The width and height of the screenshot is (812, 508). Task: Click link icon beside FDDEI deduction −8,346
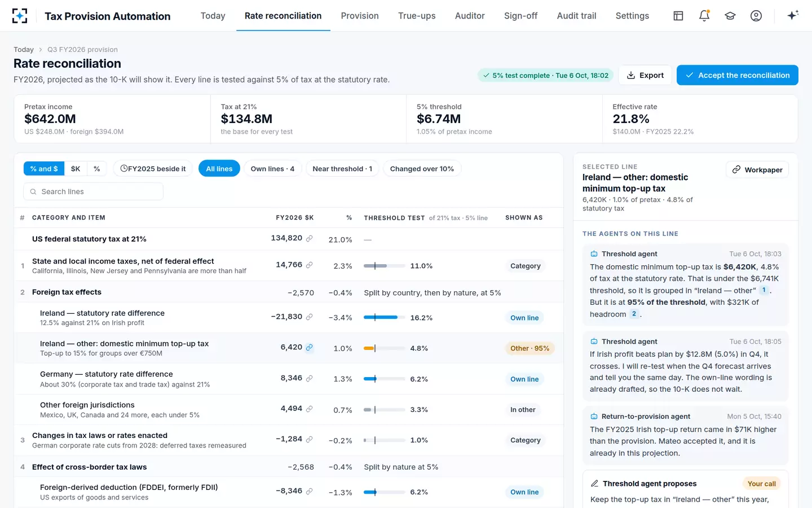tap(309, 491)
